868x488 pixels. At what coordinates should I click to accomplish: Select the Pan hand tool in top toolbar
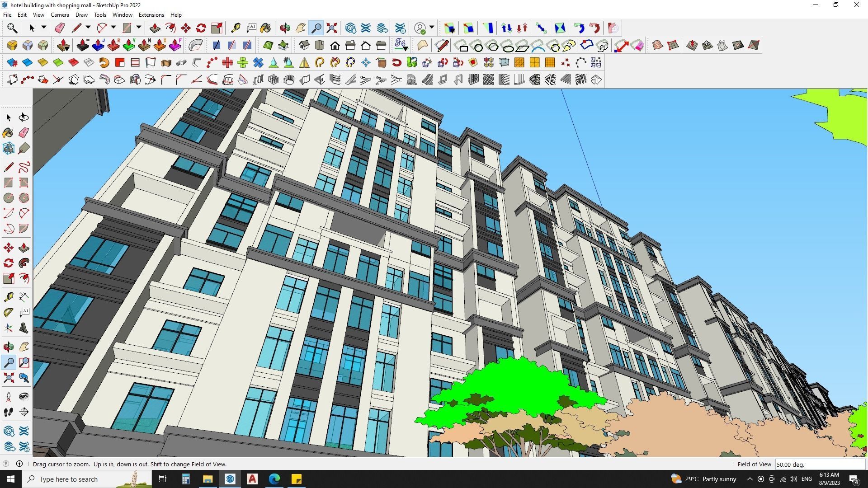point(301,28)
